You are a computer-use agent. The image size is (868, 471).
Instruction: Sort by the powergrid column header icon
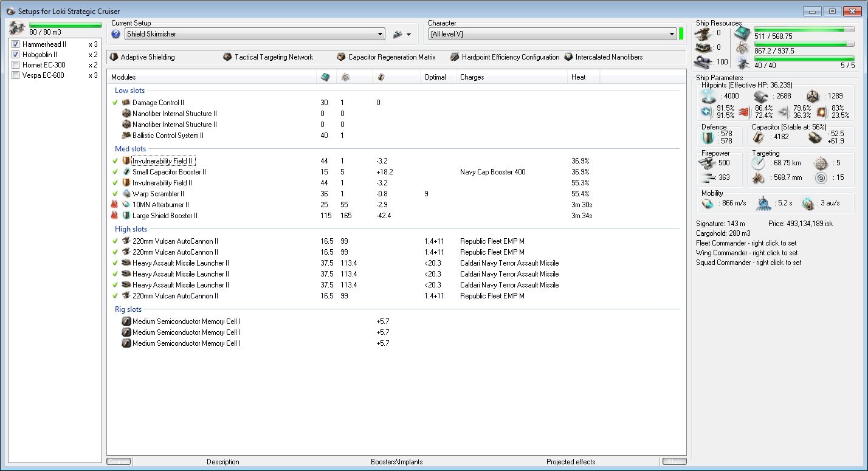345,77
